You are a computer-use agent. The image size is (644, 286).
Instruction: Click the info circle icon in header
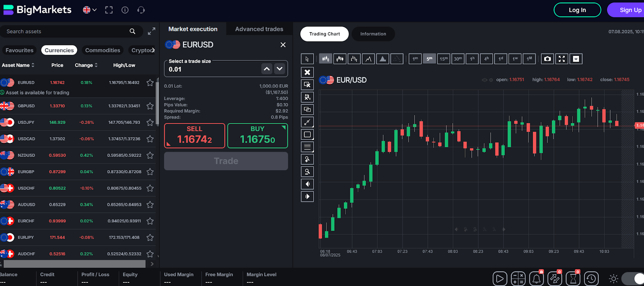(125, 10)
